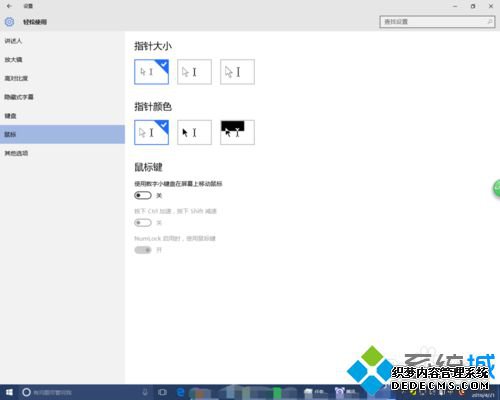Click the settings gear icon beside 轻松使用
This screenshot has height=400, width=500.
[x=9, y=22]
